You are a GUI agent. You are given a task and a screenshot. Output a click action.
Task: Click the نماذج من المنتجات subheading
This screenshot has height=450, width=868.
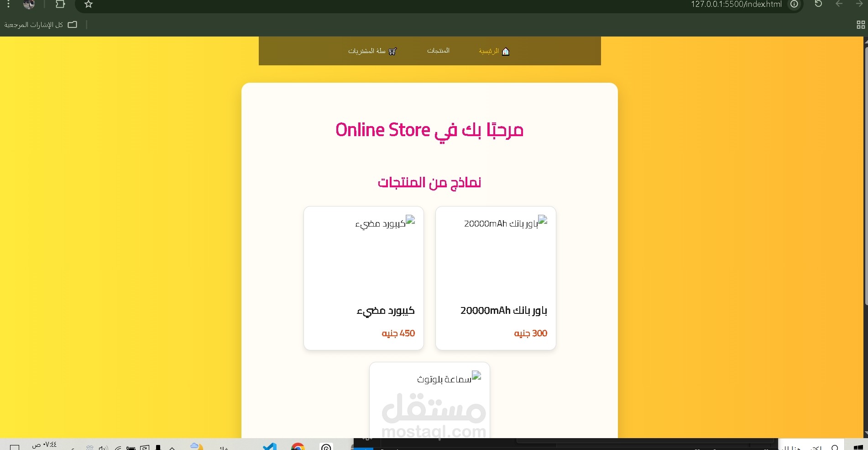429,183
